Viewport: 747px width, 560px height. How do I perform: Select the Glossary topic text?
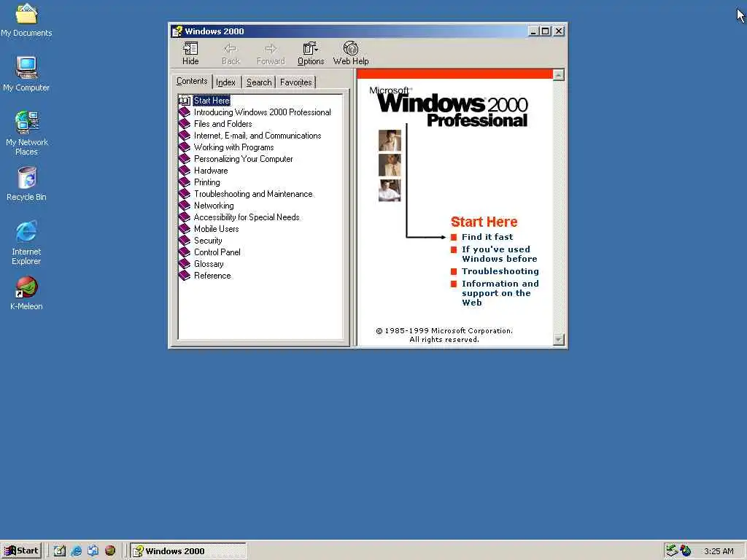208,264
